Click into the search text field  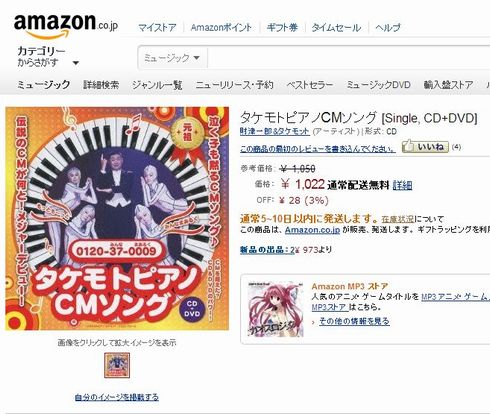click(x=349, y=58)
